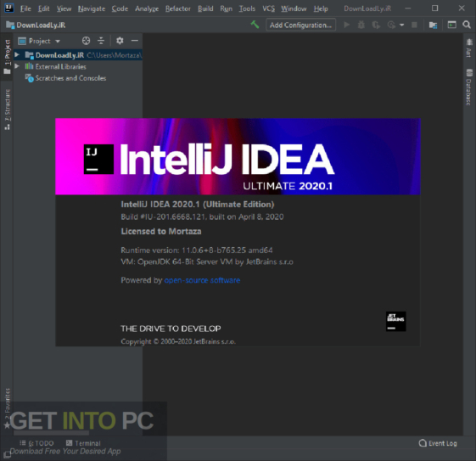Open the Window menu

[x=294, y=8]
